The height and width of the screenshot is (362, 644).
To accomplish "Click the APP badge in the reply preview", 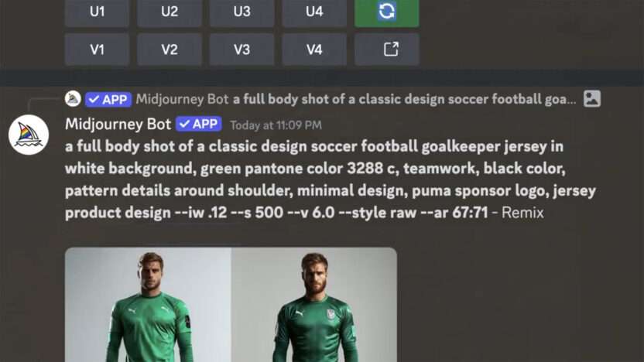I will pyautogui.click(x=108, y=99).
